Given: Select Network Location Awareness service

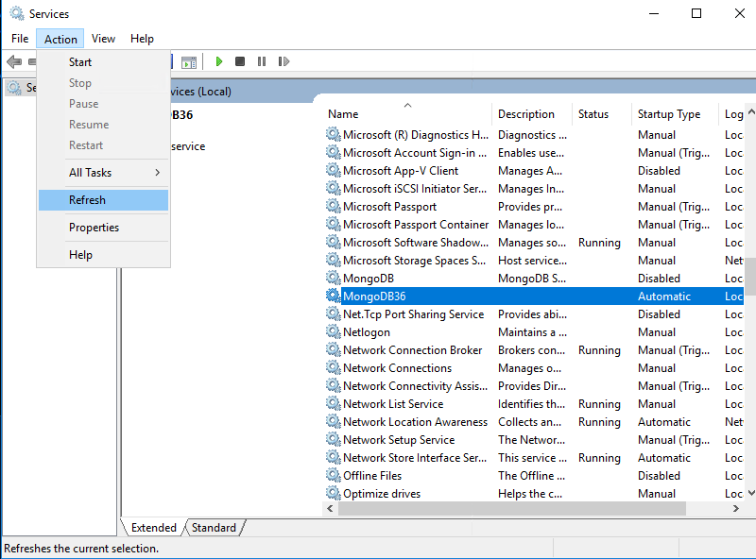Looking at the screenshot, I should 534,422.
